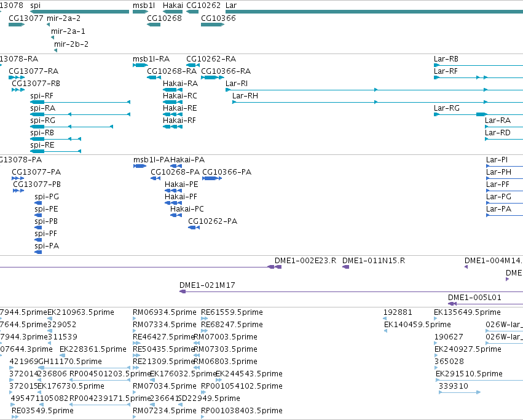Click the Lar-RD transcript label

[497, 133]
